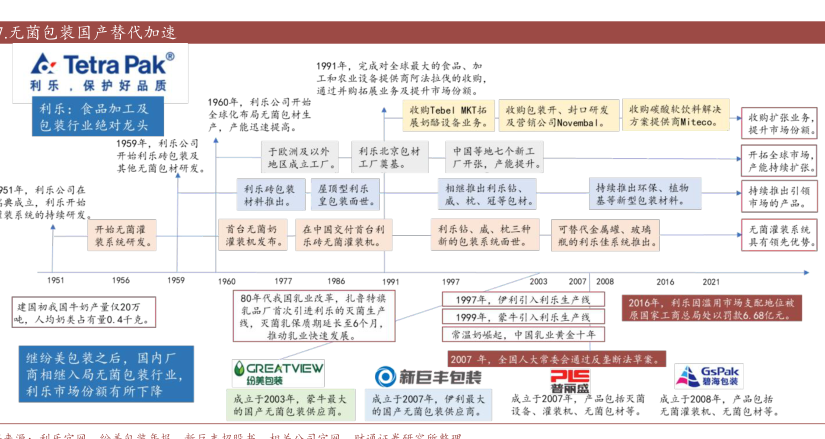The height and width of the screenshot is (439, 825).
Task: Click red box '2007年，全国人大常委会通过反垄断法草案'
Action: (x=557, y=359)
